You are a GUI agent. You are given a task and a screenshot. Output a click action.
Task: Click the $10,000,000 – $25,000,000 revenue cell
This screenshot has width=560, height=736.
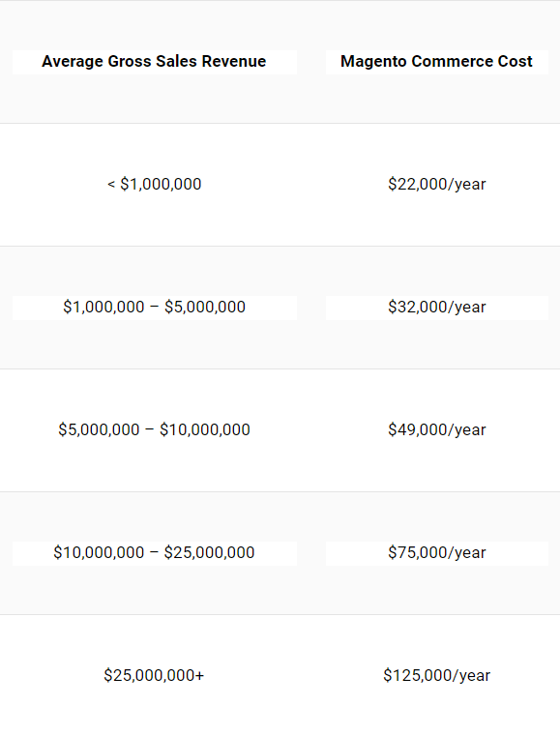[x=154, y=552]
